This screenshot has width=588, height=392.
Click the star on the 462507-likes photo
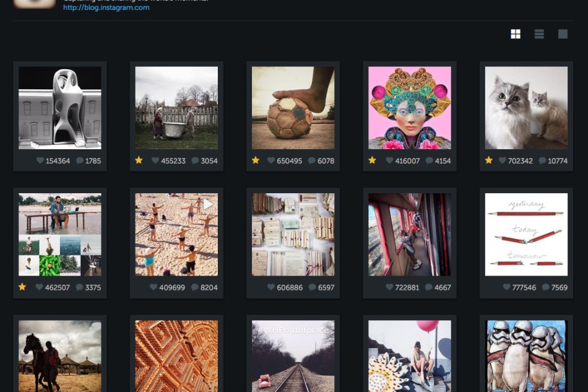(22, 287)
